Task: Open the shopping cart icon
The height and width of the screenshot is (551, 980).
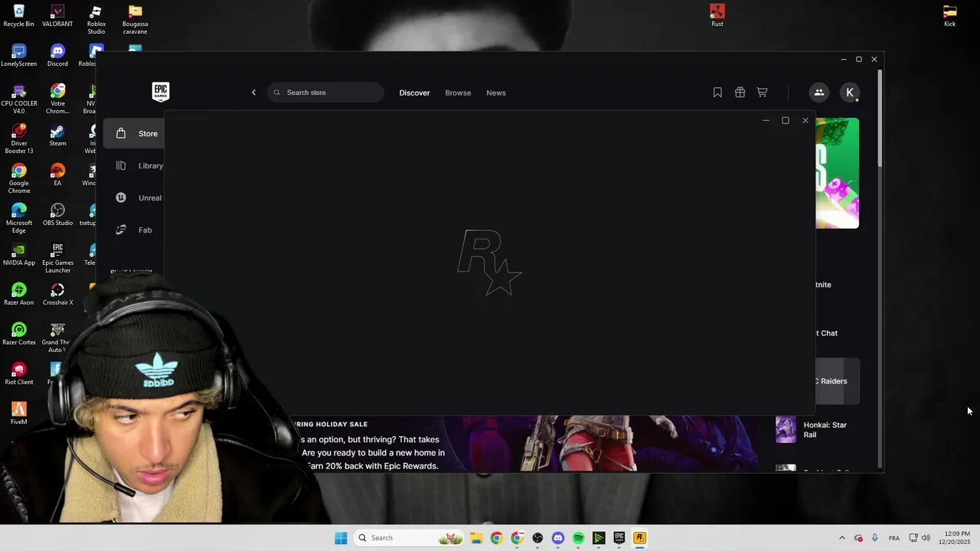Action: pyautogui.click(x=762, y=93)
